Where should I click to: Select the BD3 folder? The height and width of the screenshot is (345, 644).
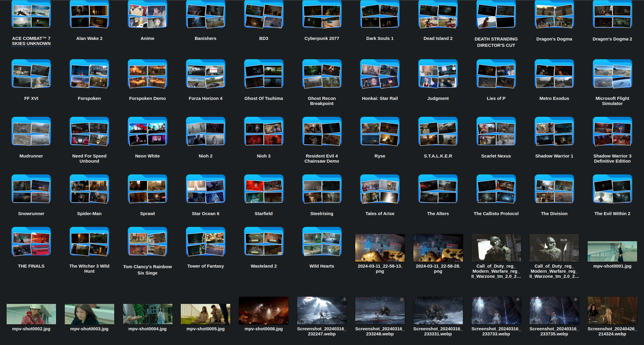(x=264, y=14)
